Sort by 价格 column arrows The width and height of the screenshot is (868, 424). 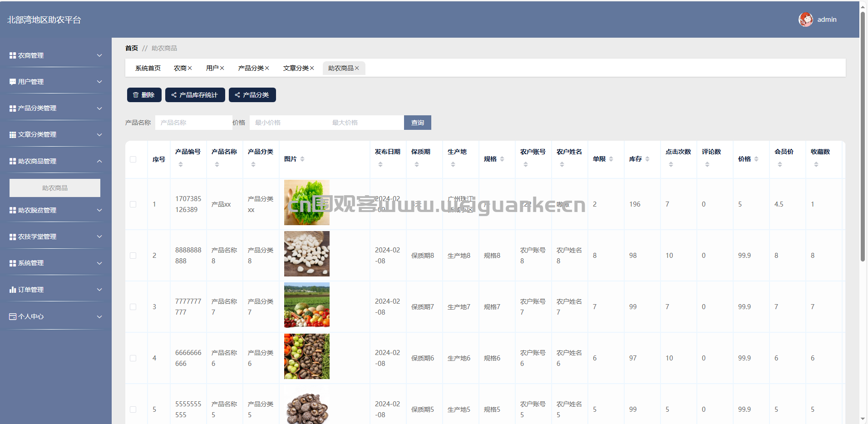point(756,159)
